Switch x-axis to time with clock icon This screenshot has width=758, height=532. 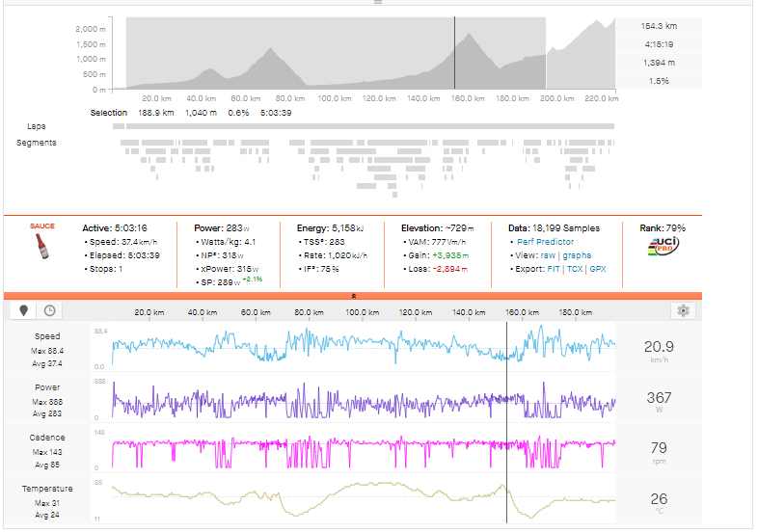pyautogui.click(x=48, y=311)
